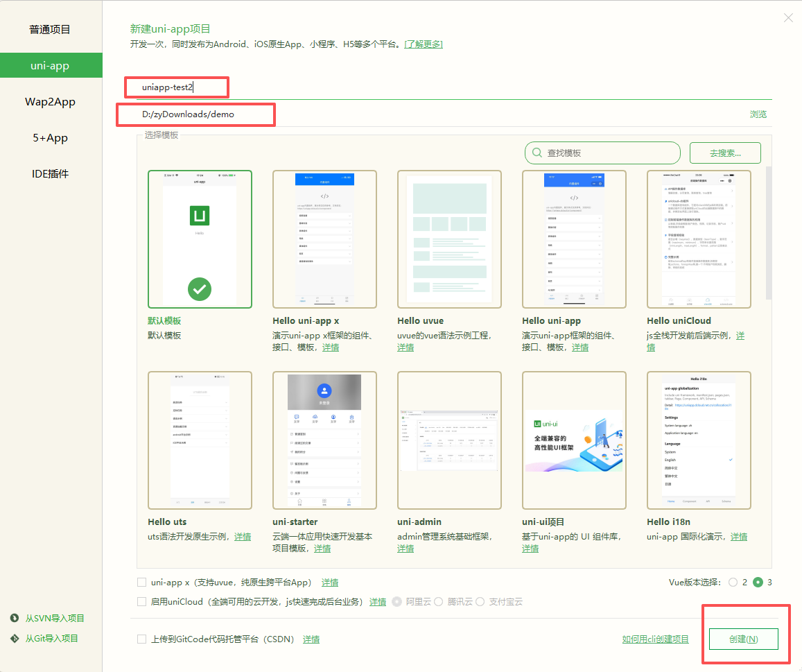Open 如何用cli创建项目 link
Image resolution: width=802 pixels, height=672 pixels.
655,639
